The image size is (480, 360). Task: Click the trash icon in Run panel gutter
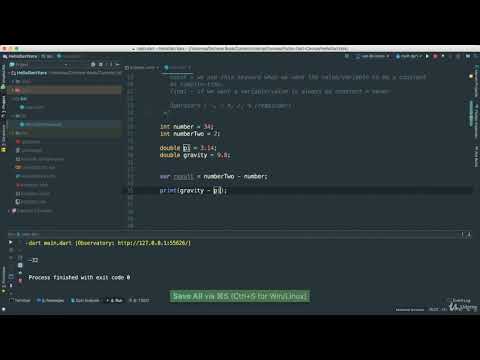(20, 281)
